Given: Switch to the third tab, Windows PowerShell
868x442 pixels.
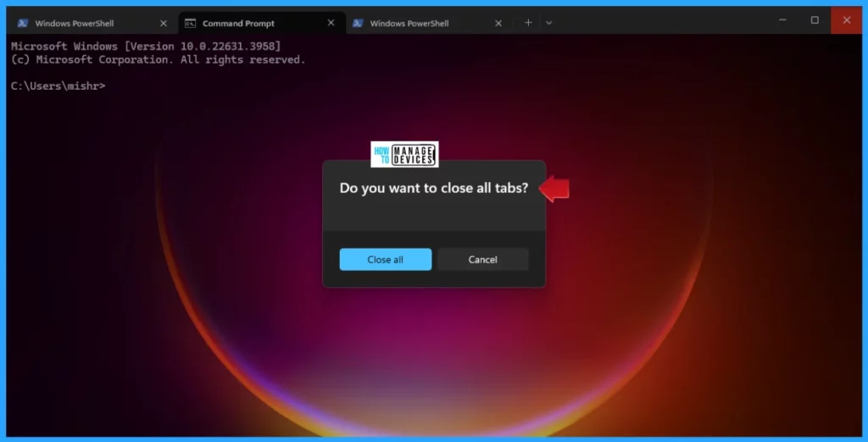Looking at the screenshot, I should click(x=429, y=23).
